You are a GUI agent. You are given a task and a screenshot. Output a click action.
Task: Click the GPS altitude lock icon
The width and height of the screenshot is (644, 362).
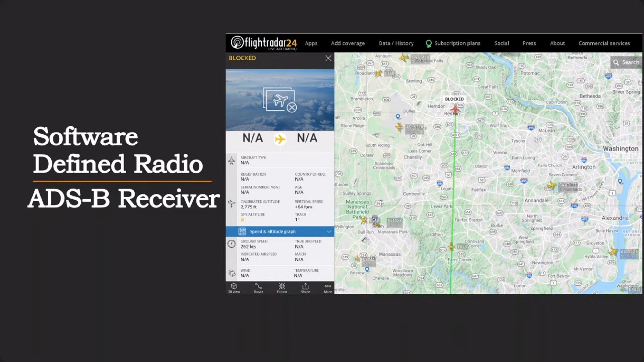[x=242, y=220]
